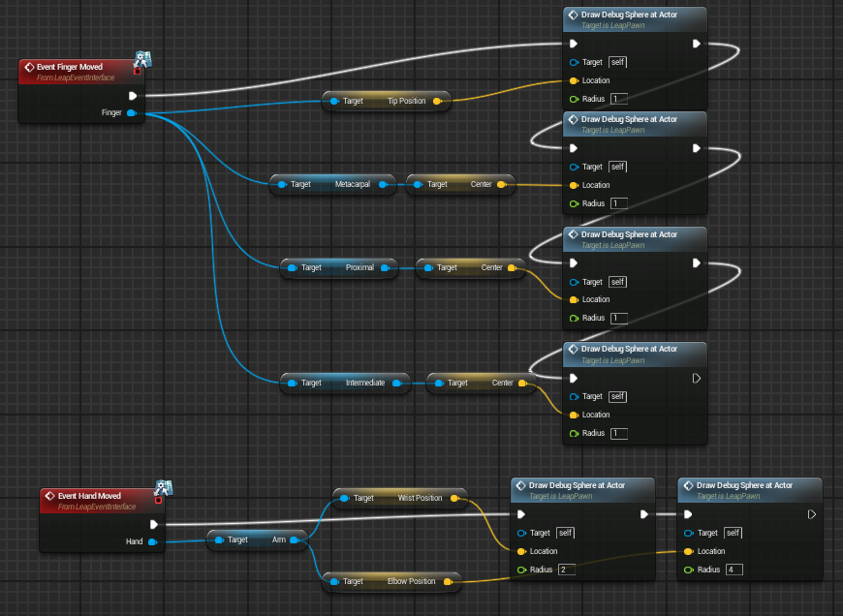Click Location pin wired from Proximal Center
The height and width of the screenshot is (616, 843).
coord(574,300)
